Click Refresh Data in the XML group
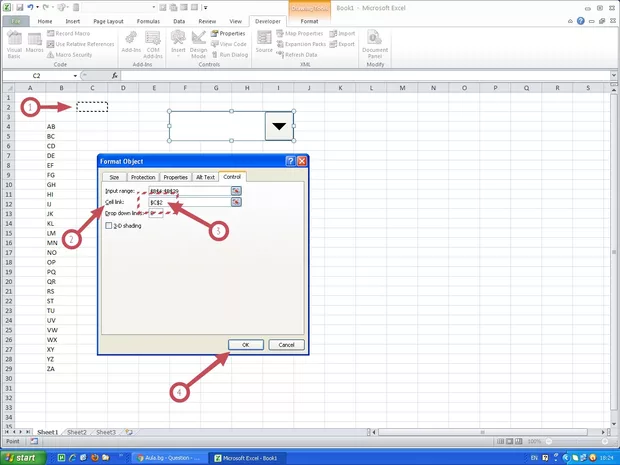The width and height of the screenshot is (620, 465). point(297,55)
